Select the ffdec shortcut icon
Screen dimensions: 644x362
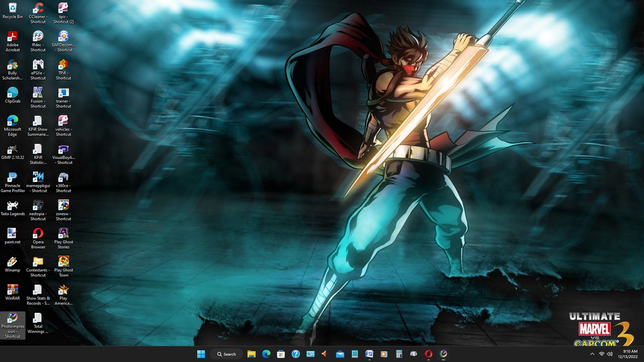click(x=38, y=41)
